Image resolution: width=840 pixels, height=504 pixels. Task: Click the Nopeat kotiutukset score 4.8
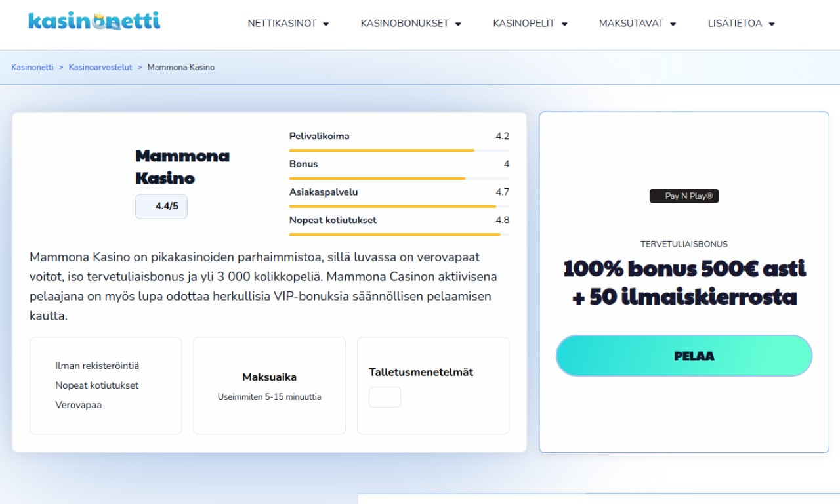502,220
